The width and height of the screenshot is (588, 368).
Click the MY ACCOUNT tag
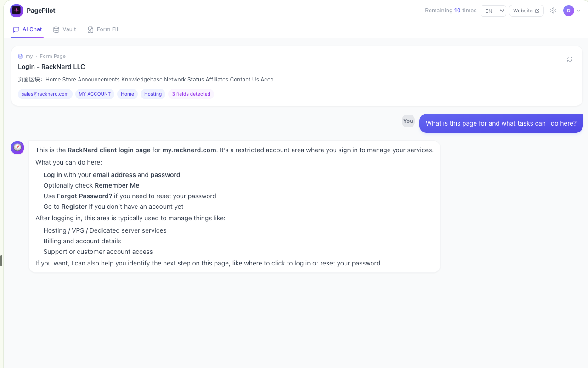point(95,94)
